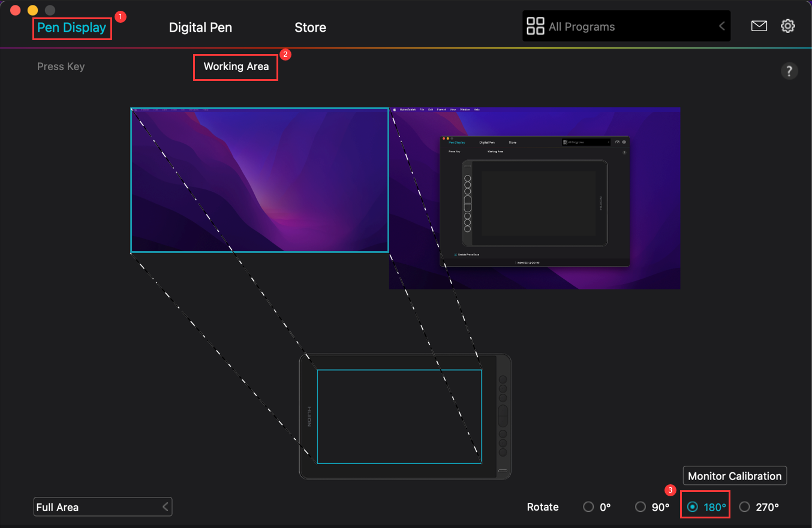
Task: Switch to the Digital Pen tab
Action: pyautogui.click(x=200, y=27)
